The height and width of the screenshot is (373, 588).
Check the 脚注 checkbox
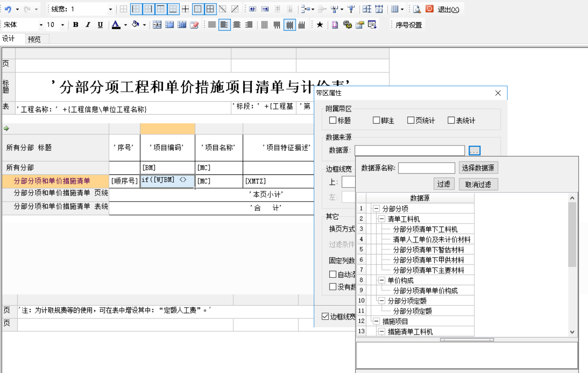[377, 121]
